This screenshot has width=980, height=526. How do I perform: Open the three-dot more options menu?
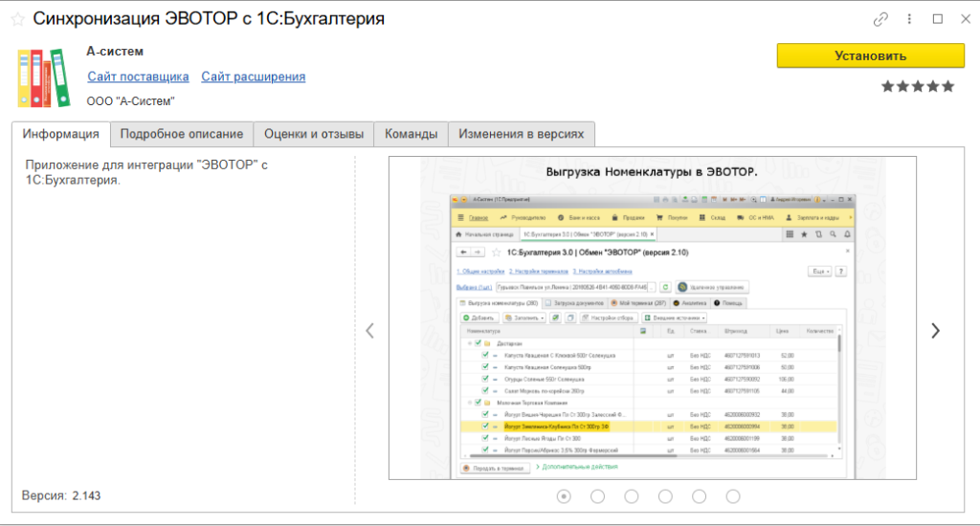point(909,19)
